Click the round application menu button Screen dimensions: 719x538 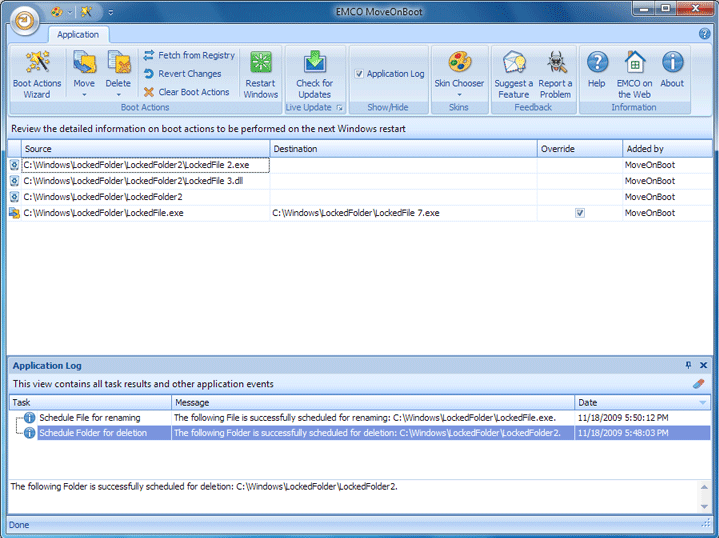[x=25, y=20]
